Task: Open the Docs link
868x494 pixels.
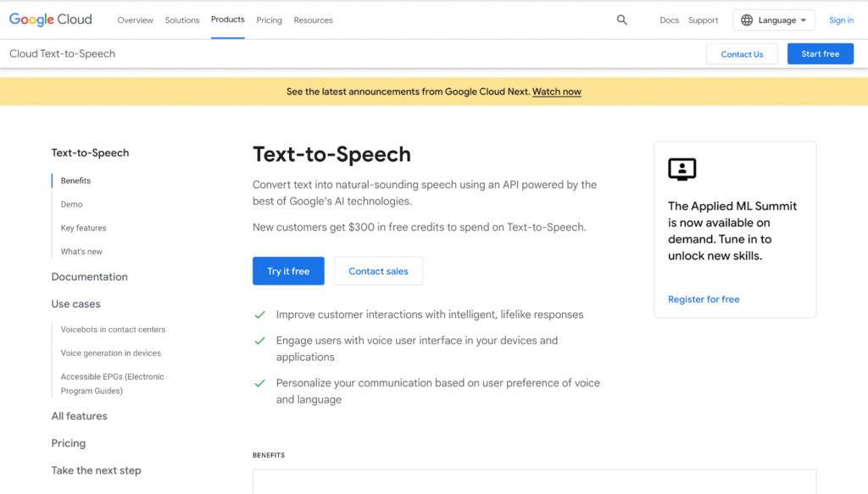Action: click(x=669, y=20)
